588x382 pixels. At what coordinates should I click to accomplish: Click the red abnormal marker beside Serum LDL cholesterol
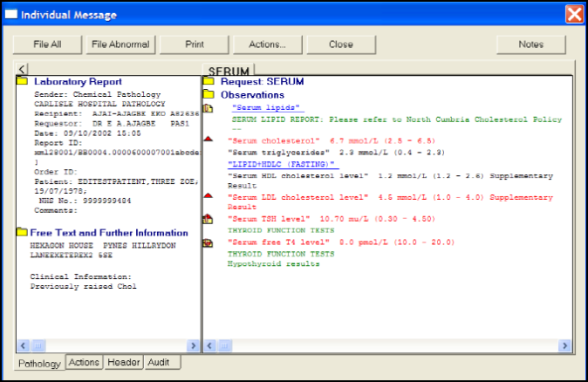pyautogui.click(x=208, y=196)
